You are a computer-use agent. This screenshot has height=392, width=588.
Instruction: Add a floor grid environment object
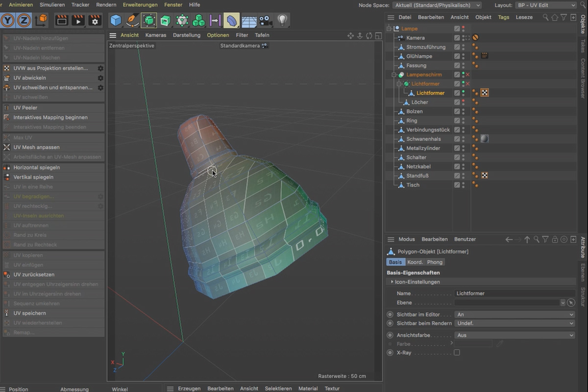point(249,21)
